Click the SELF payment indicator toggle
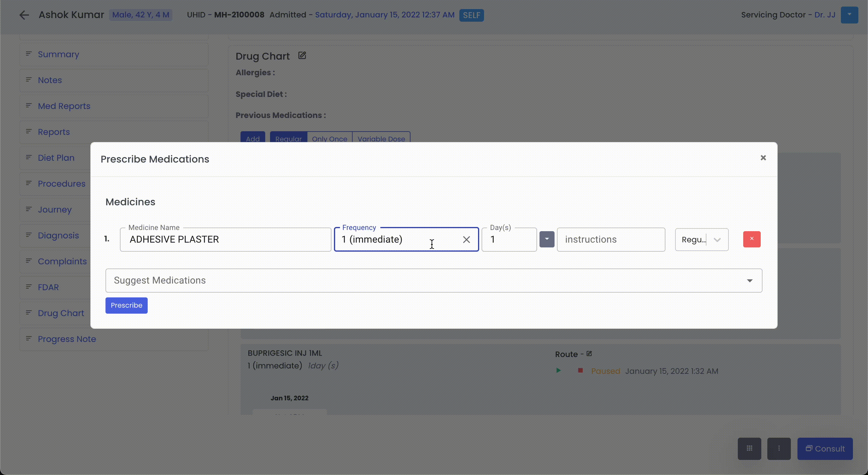This screenshot has width=868, height=475. coord(472,15)
